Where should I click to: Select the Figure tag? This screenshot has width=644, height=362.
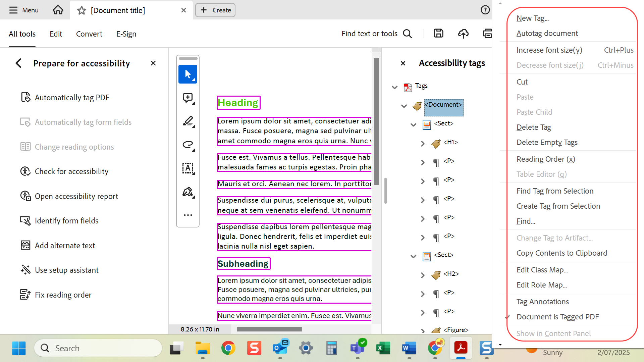pos(456,330)
